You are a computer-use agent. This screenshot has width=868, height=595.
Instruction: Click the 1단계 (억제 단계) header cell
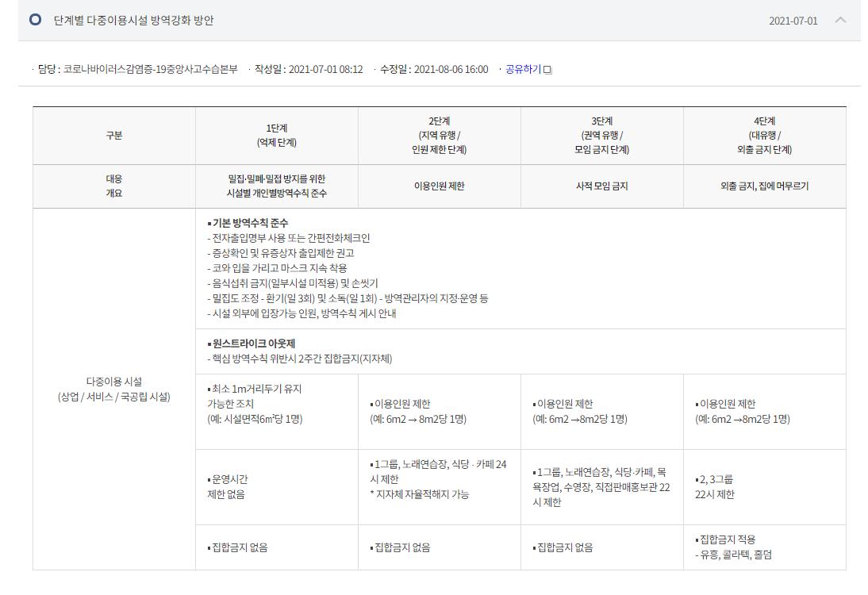pyautogui.click(x=277, y=136)
